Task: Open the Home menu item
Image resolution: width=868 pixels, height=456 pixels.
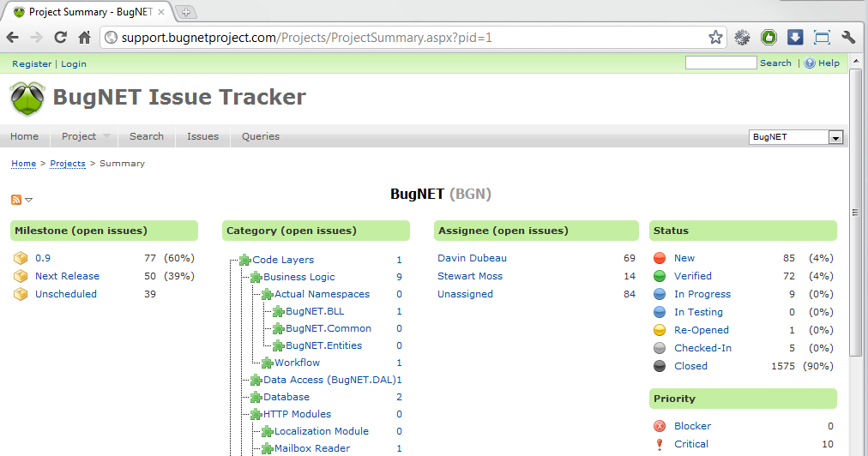Action: click(x=24, y=136)
